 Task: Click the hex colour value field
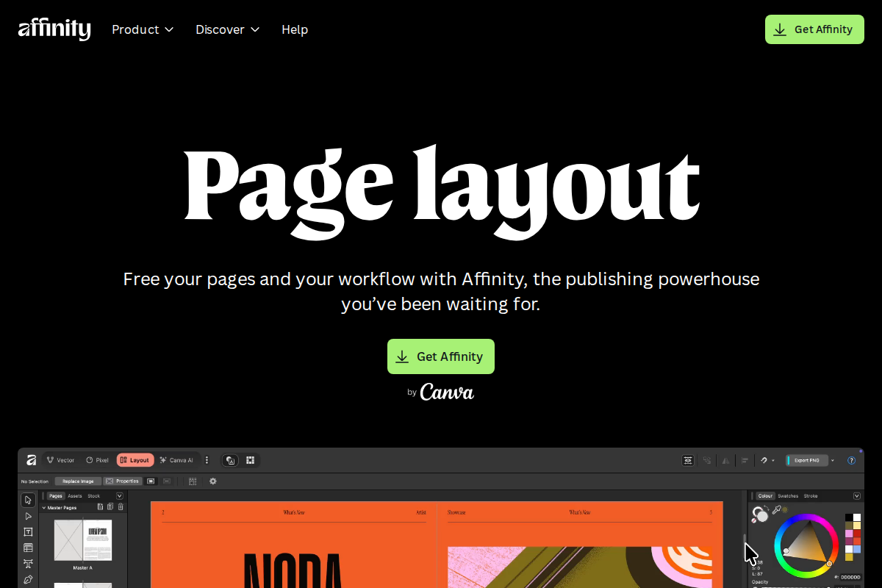pos(851,577)
